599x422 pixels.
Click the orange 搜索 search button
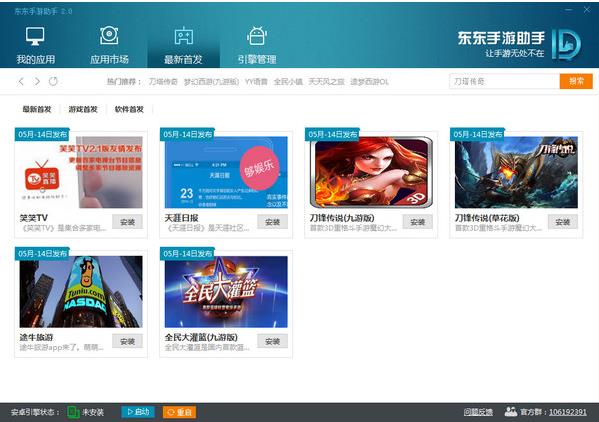click(576, 81)
